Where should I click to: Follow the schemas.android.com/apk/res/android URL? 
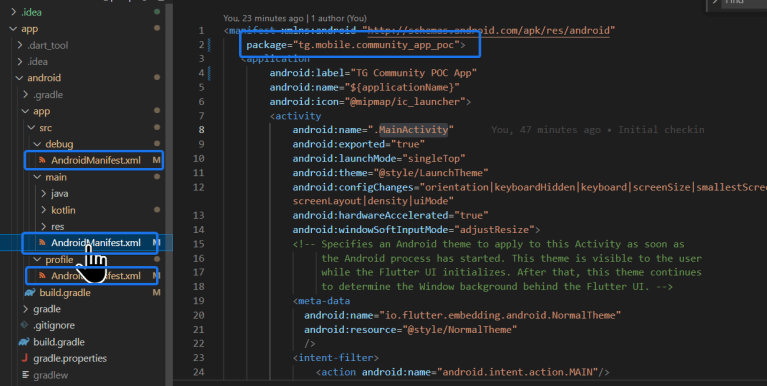(489, 30)
